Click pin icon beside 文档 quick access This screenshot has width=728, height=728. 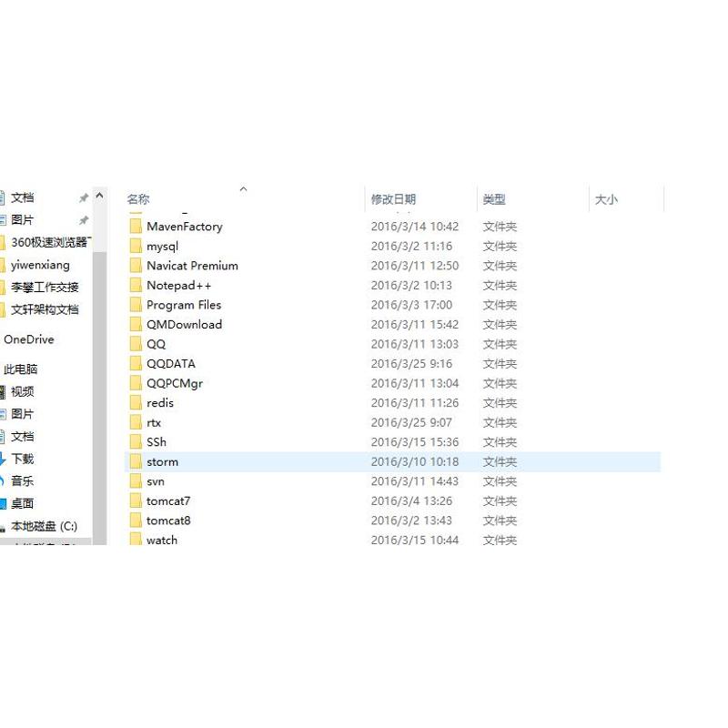tap(84, 198)
